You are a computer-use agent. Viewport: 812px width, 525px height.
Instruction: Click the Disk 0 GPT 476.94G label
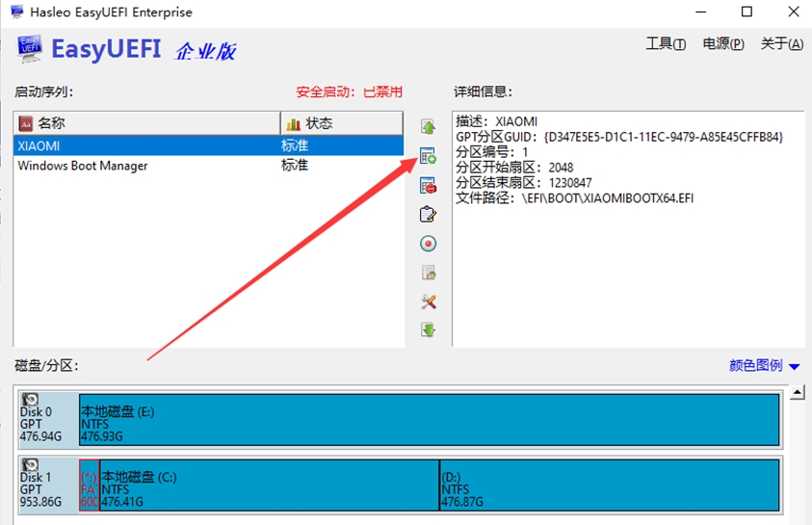[x=40, y=424]
